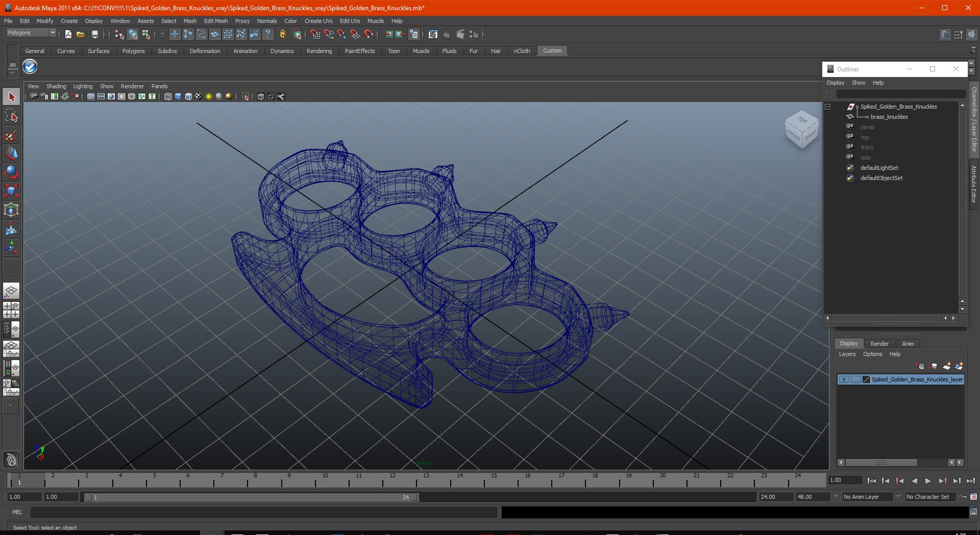The width and height of the screenshot is (980, 535).
Task: Open the viewport Shading menu
Action: click(x=56, y=86)
